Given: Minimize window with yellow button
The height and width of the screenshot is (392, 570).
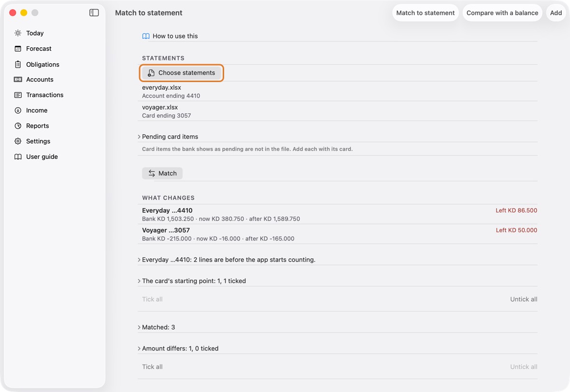Looking at the screenshot, I should [24, 13].
